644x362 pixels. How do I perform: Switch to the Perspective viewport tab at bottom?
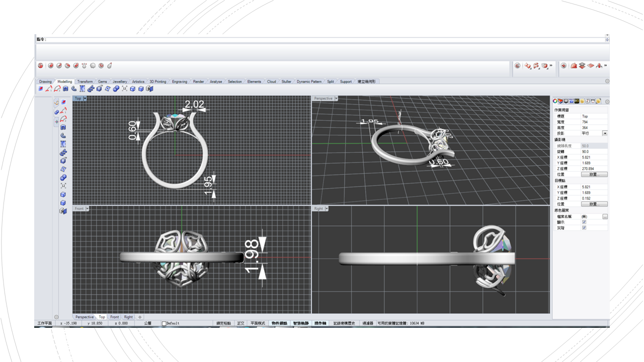(x=85, y=317)
